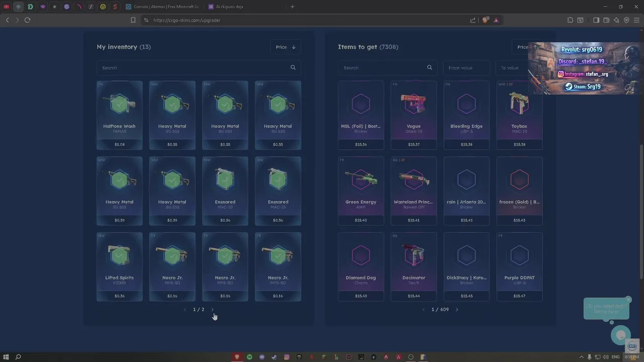Open Brave Shields lion icon

pyautogui.click(x=485, y=20)
